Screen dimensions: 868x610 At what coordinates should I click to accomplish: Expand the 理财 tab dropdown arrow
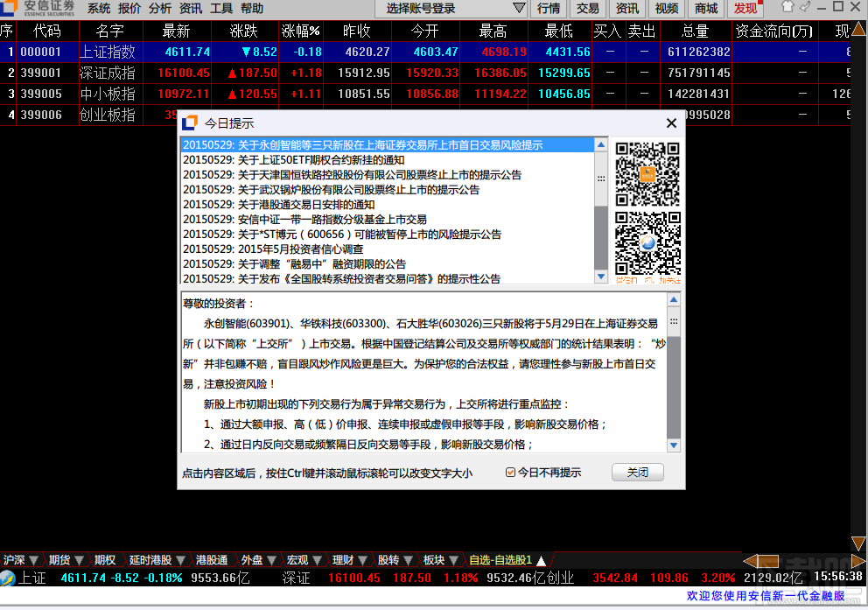[x=362, y=560]
